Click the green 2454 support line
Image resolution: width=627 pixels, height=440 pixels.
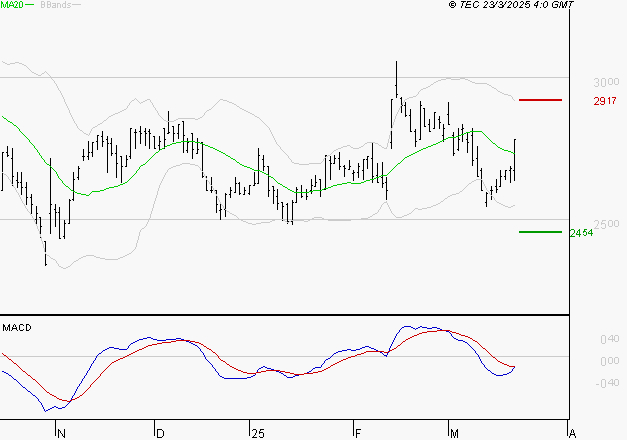coord(540,232)
